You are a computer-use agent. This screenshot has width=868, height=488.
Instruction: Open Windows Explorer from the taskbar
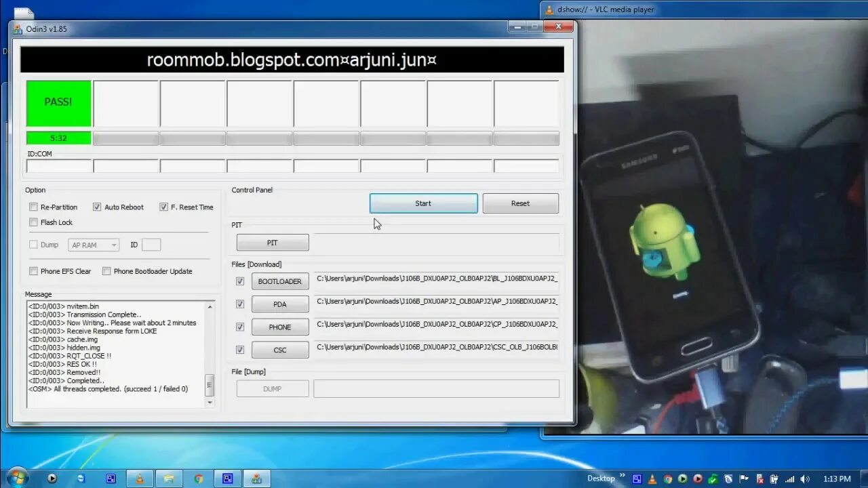[169, 478]
